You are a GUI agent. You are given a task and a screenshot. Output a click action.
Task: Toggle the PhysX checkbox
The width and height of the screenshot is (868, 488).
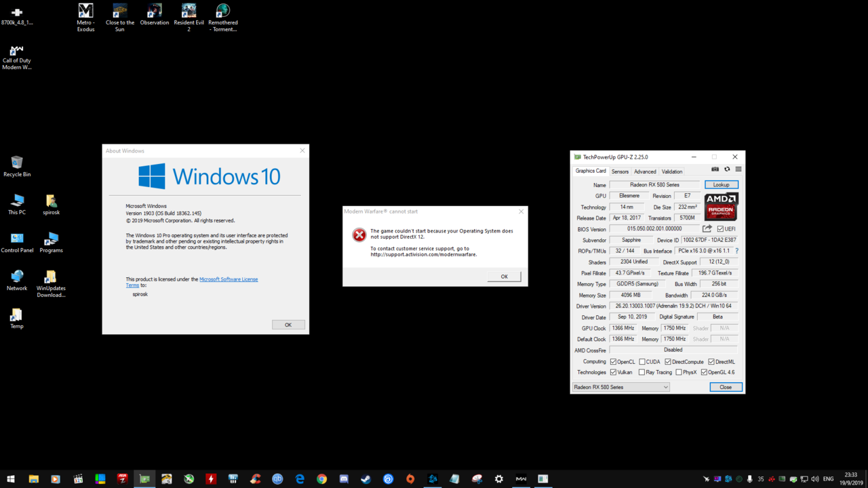(x=679, y=372)
